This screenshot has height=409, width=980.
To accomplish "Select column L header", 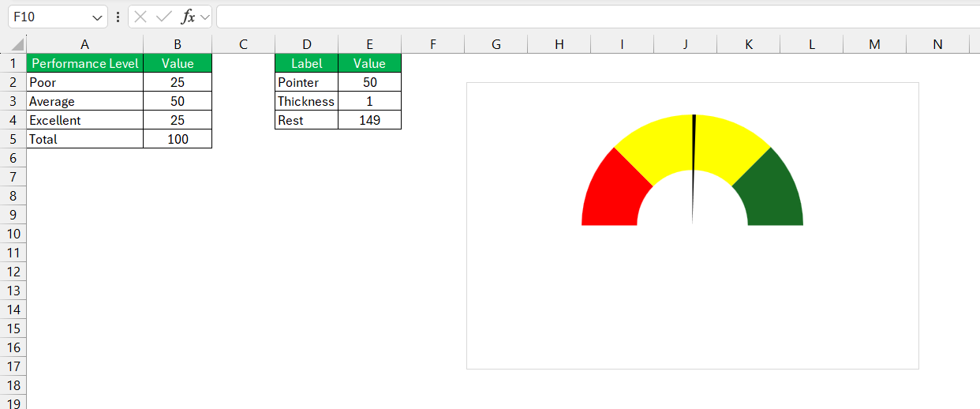I will point(811,44).
